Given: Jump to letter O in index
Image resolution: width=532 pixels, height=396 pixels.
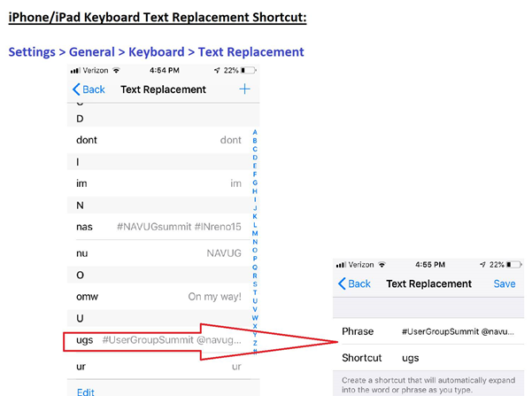Looking at the screenshot, I should click(x=255, y=251).
